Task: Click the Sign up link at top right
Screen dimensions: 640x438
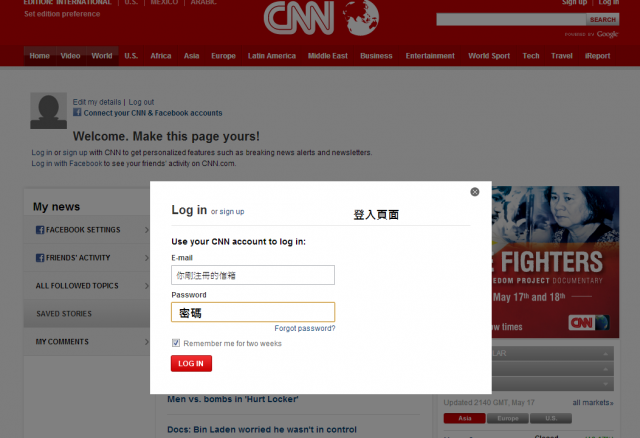Action: pyautogui.click(x=574, y=2)
